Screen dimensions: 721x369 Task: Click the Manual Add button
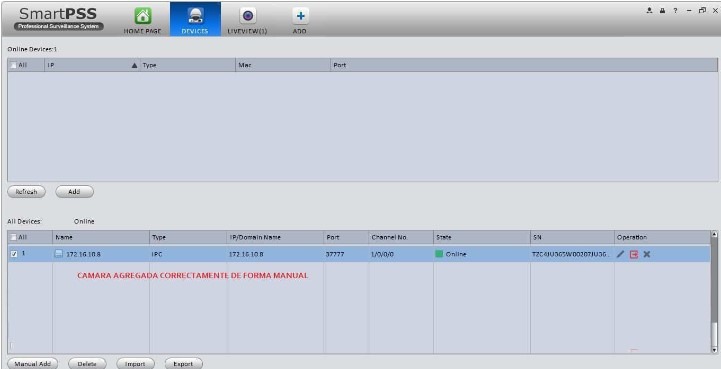pyautogui.click(x=32, y=363)
